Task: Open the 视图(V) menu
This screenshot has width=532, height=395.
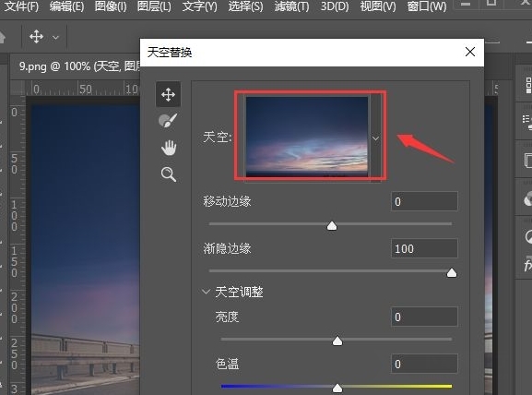Action: click(x=378, y=6)
